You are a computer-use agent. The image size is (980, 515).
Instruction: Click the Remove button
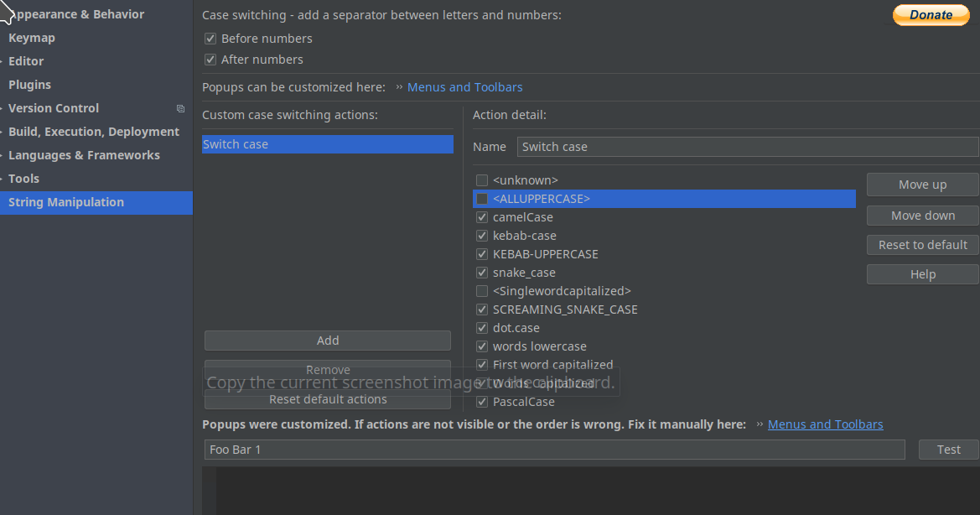click(328, 370)
